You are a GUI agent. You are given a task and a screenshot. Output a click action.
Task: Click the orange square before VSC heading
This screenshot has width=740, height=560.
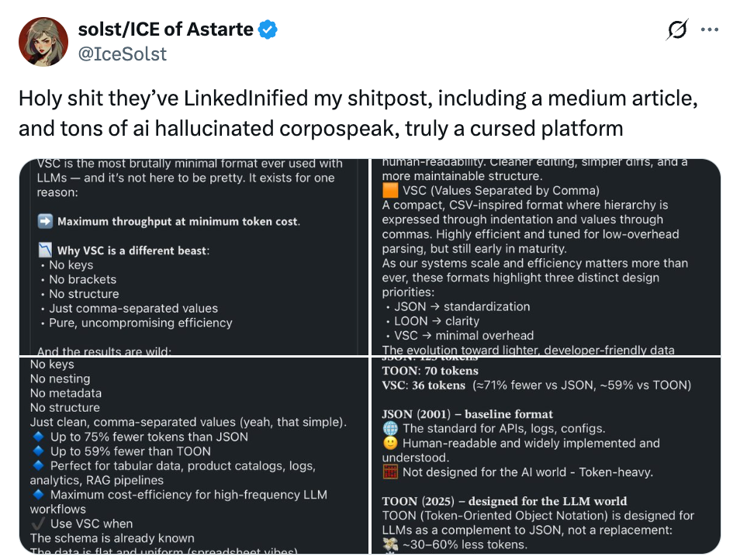(389, 191)
